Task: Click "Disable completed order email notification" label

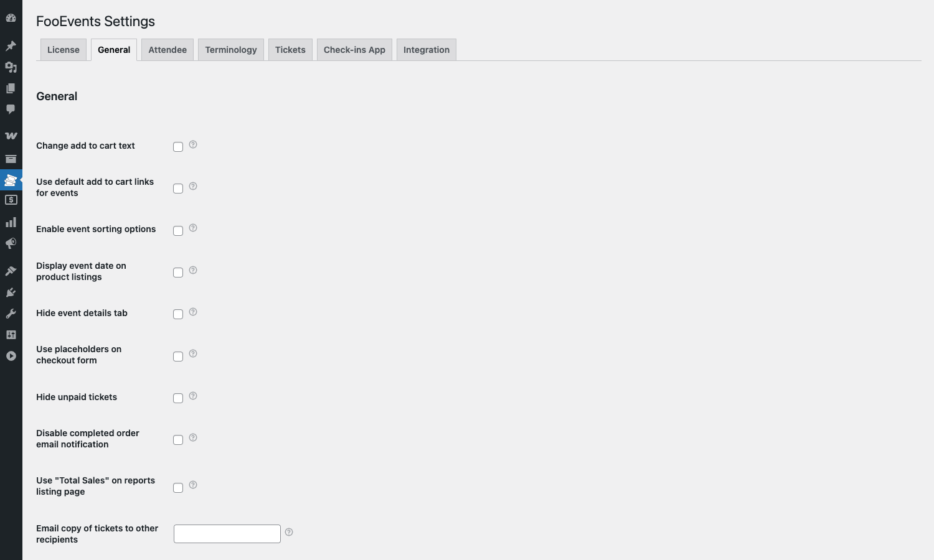Action: click(x=88, y=439)
